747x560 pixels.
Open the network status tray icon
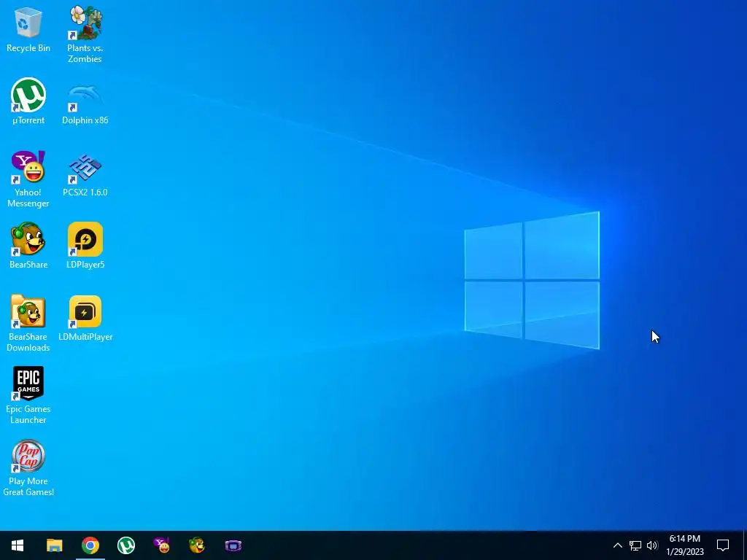(635, 545)
